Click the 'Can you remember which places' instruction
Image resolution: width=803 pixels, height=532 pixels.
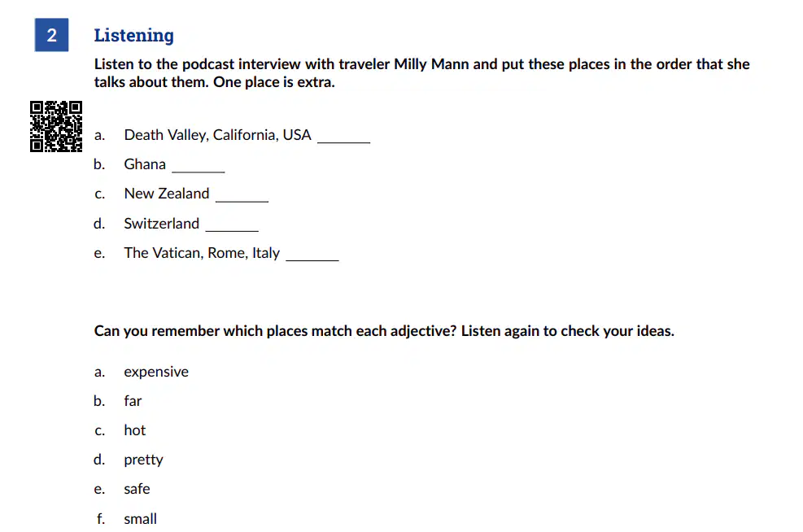click(384, 331)
